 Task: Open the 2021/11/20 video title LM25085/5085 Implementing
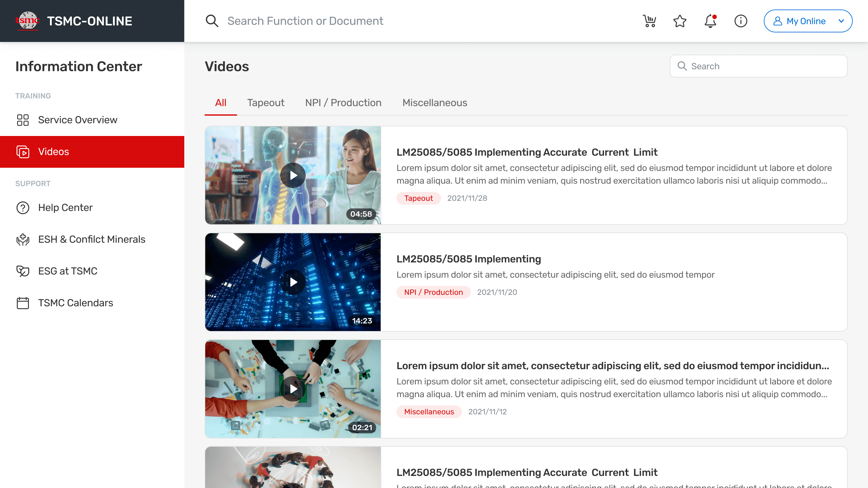click(468, 259)
